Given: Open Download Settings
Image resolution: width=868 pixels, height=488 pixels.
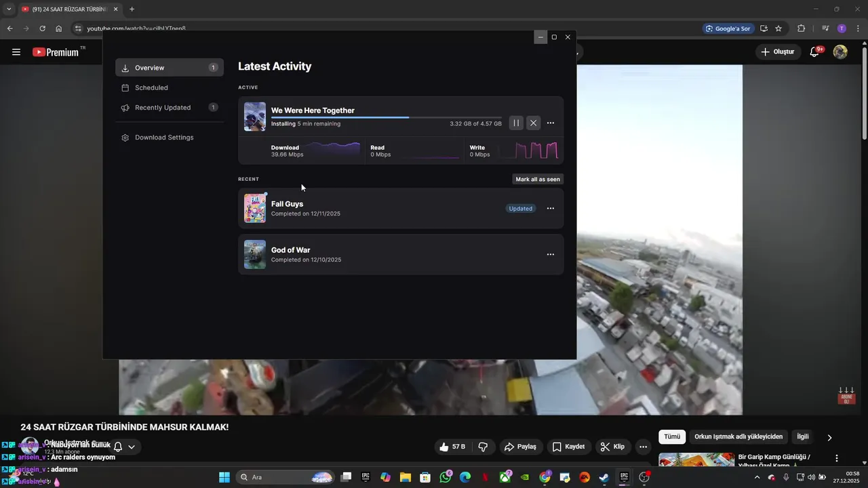Looking at the screenshot, I should click(x=170, y=138).
